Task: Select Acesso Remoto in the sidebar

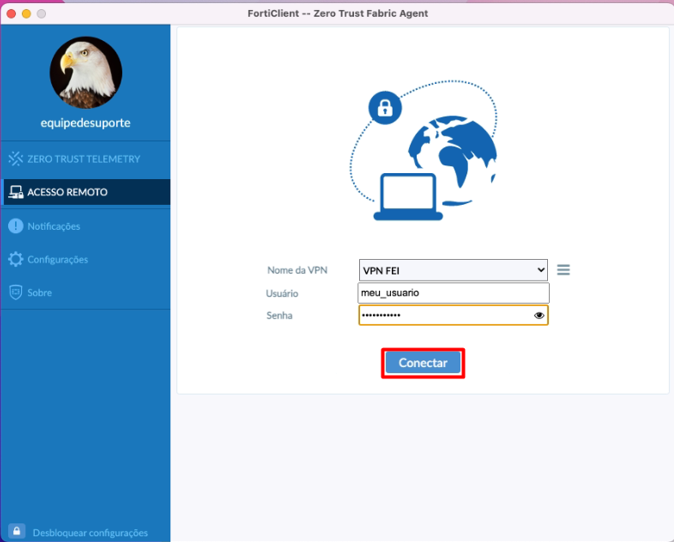Action: (67, 192)
